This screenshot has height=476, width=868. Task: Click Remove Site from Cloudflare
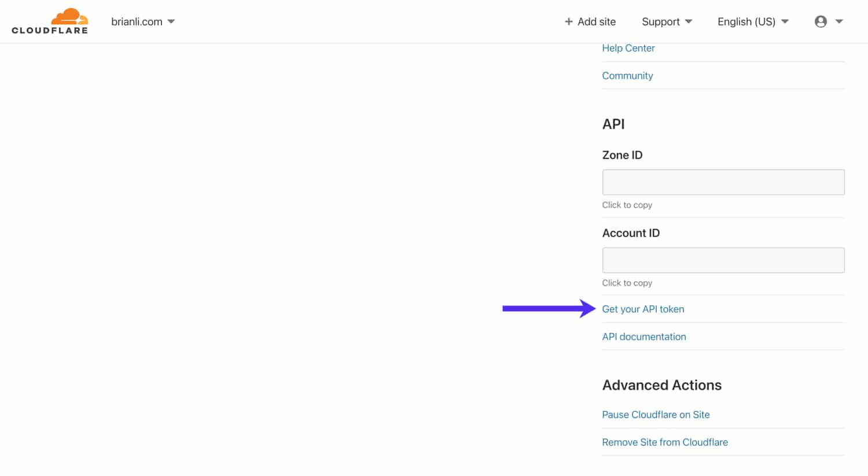tap(665, 442)
